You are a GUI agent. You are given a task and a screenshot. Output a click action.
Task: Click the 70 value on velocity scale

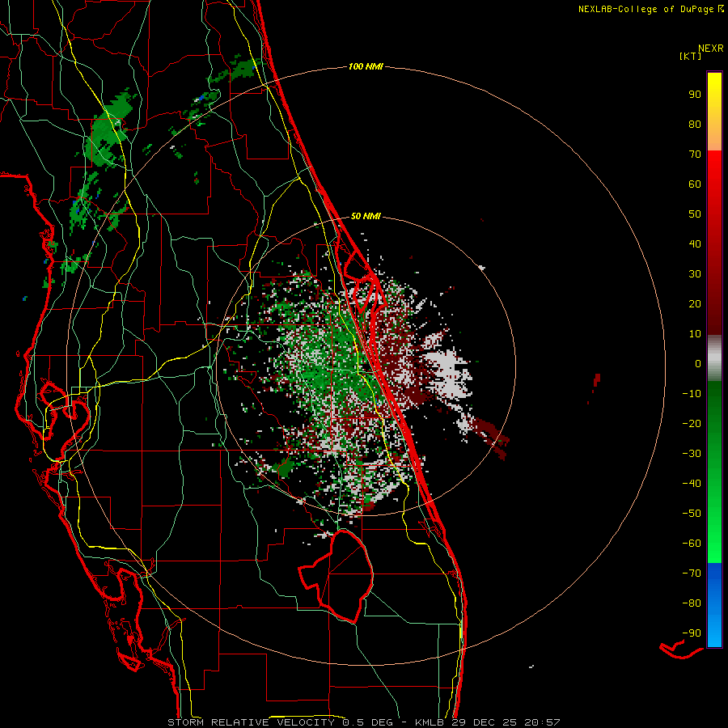695,154
